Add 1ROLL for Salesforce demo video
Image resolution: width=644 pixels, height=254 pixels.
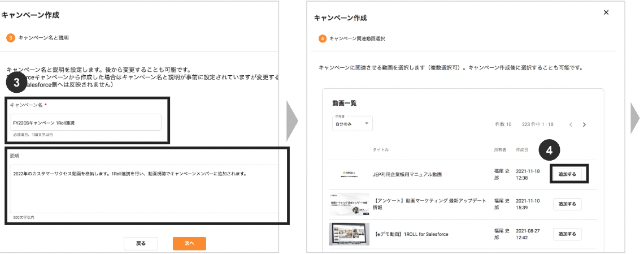[x=567, y=234]
